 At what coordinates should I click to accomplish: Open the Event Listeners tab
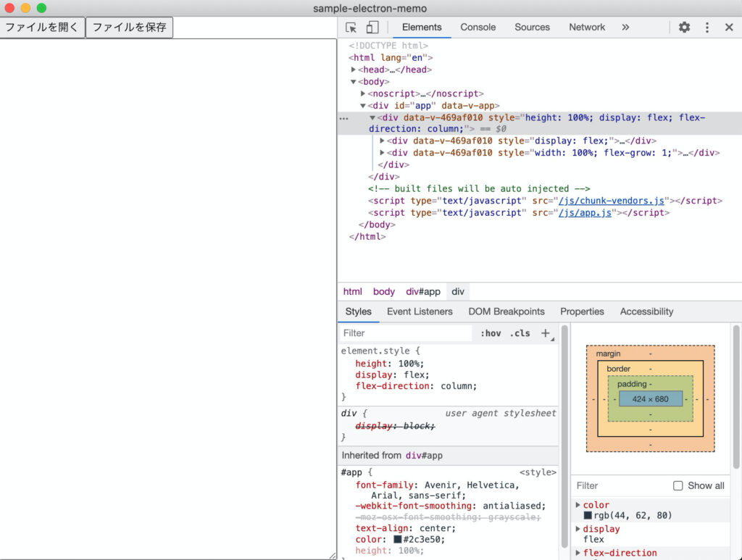[420, 312]
